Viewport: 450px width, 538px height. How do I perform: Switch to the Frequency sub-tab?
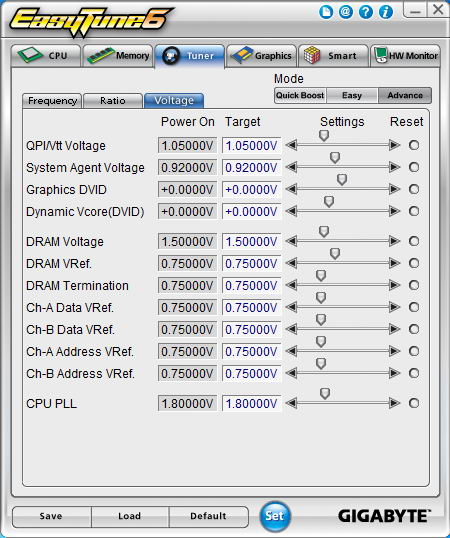point(52,101)
